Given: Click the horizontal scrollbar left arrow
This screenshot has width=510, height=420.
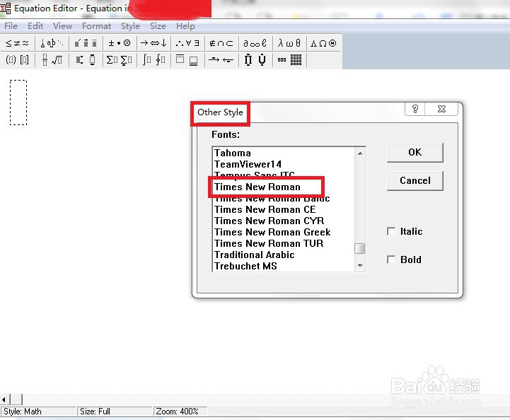Looking at the screenshot, I should pos(5,399).
